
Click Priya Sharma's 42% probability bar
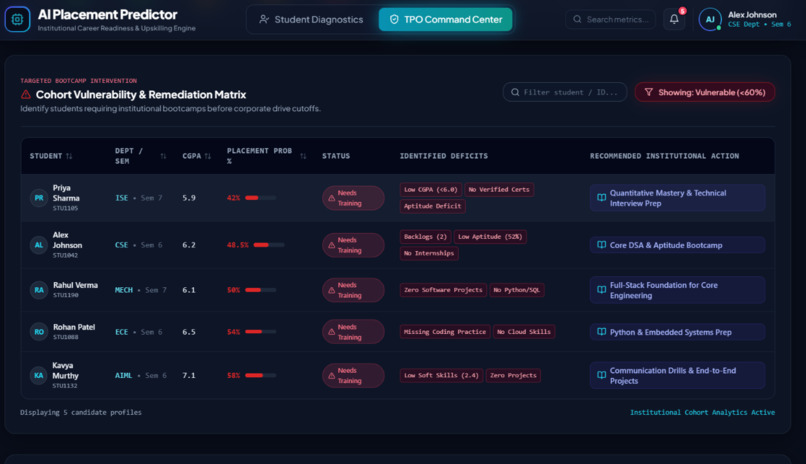tap(261, 198)
